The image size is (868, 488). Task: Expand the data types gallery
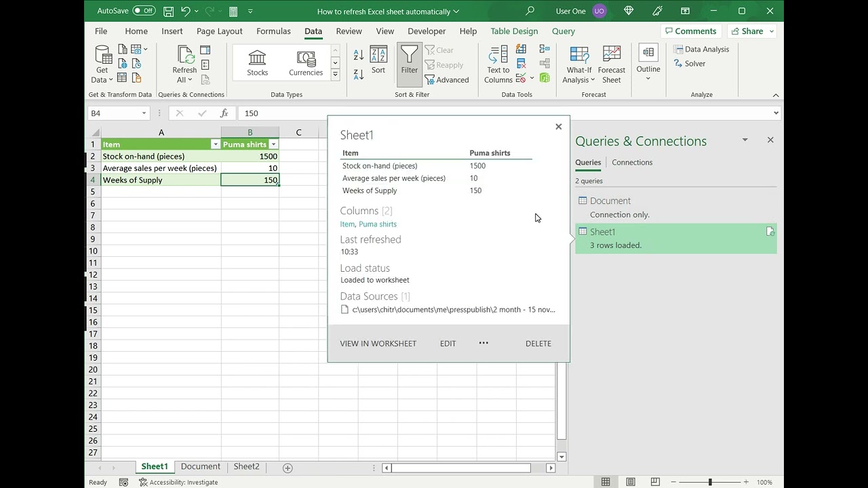point(335,75)
